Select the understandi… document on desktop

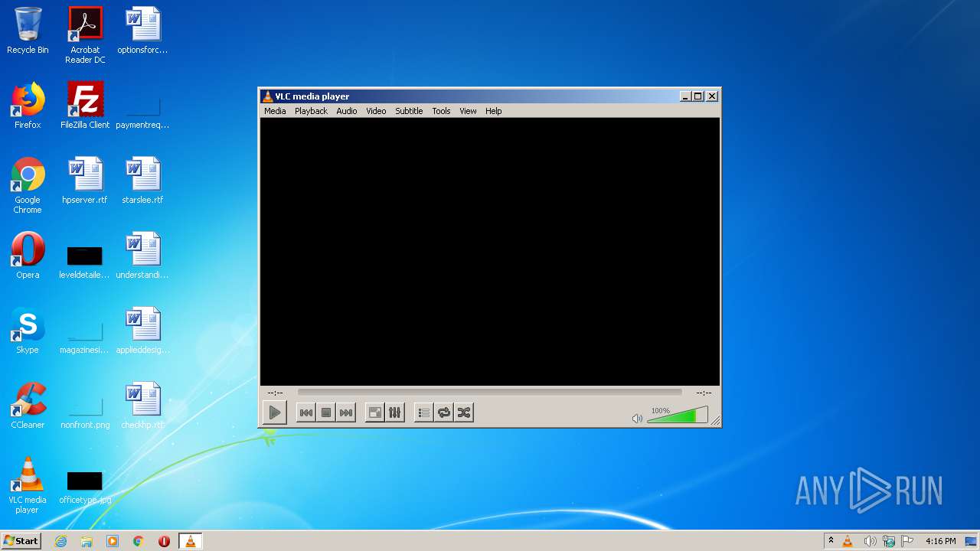click(x=142, y=256)
